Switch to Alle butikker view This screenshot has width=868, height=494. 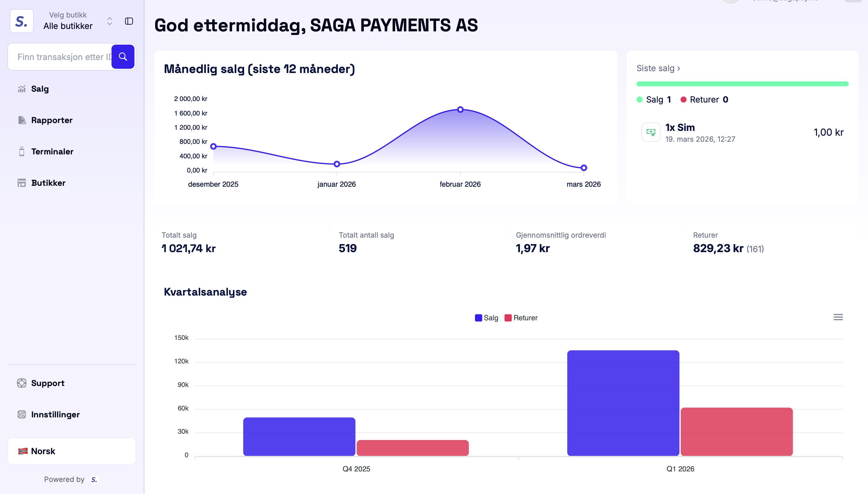tap(68, 26)
